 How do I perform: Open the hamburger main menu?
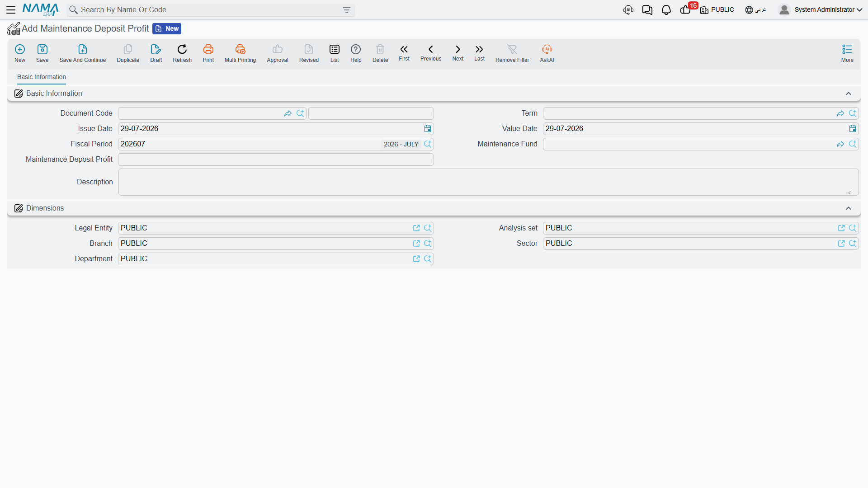point(11,9)
